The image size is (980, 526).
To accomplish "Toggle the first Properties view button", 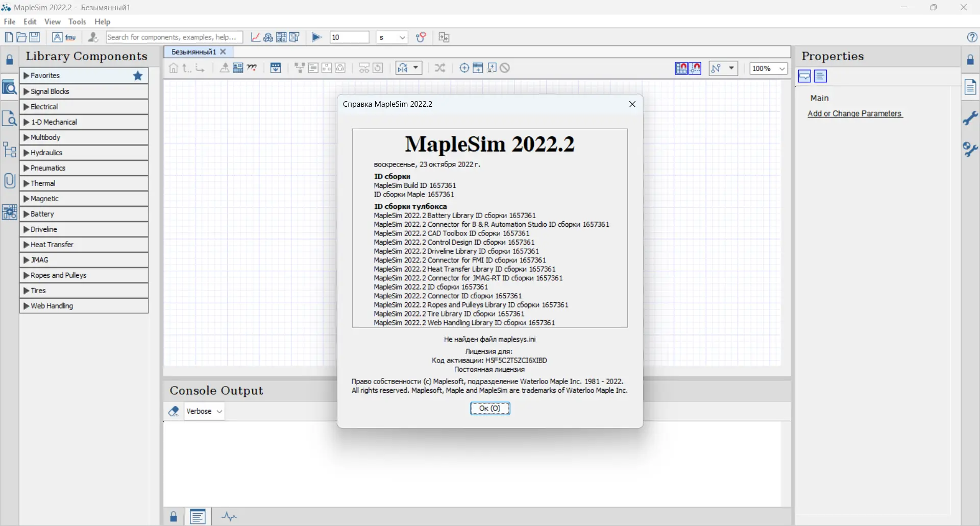I will (x=805, y=77).
